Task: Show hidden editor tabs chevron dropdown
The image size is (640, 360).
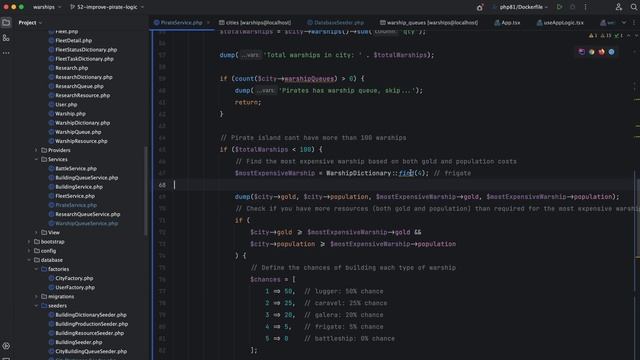Action: pos(624,23)
